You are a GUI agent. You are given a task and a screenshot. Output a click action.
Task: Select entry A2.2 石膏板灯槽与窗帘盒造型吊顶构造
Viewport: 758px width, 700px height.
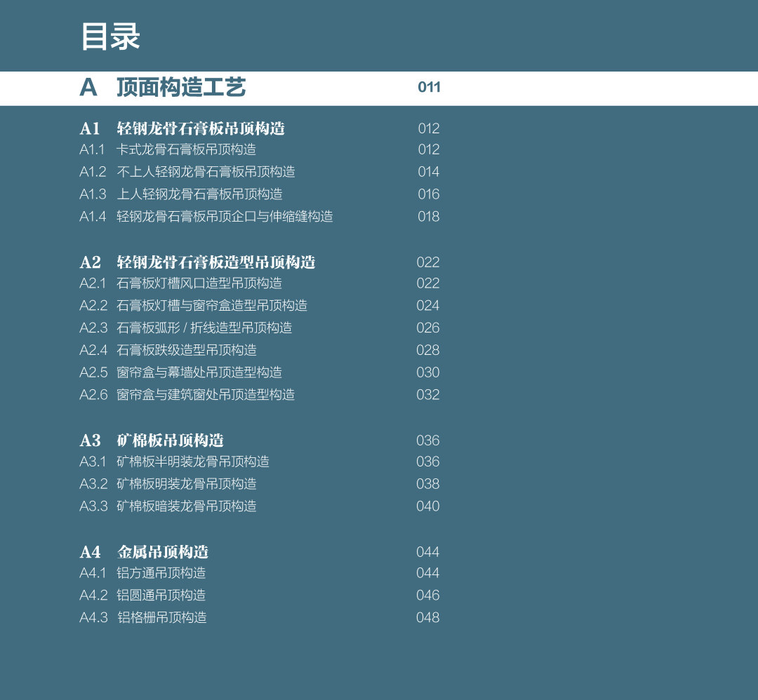pos(194,305)
